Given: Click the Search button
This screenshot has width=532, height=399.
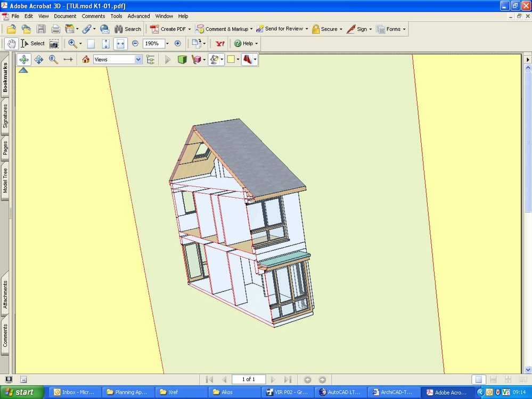Looking at the screenshot, I should pos(128,29).
